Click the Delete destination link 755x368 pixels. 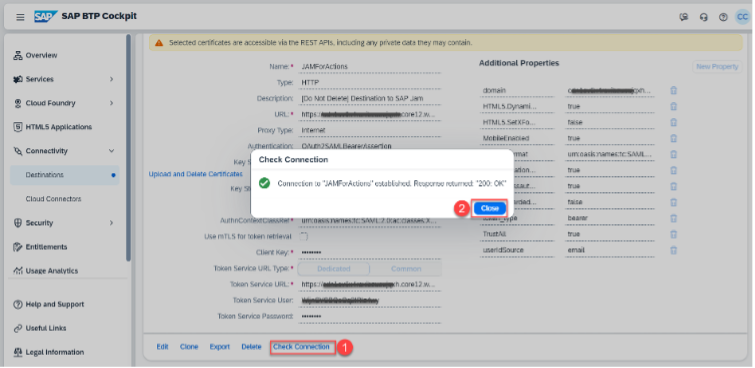251,347
